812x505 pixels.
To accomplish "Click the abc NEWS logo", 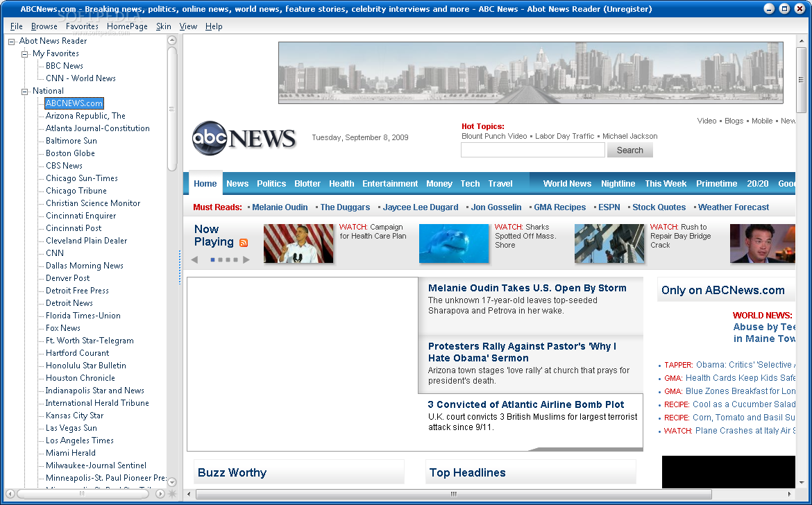I will pyautogui.click(x=244, y=138).
